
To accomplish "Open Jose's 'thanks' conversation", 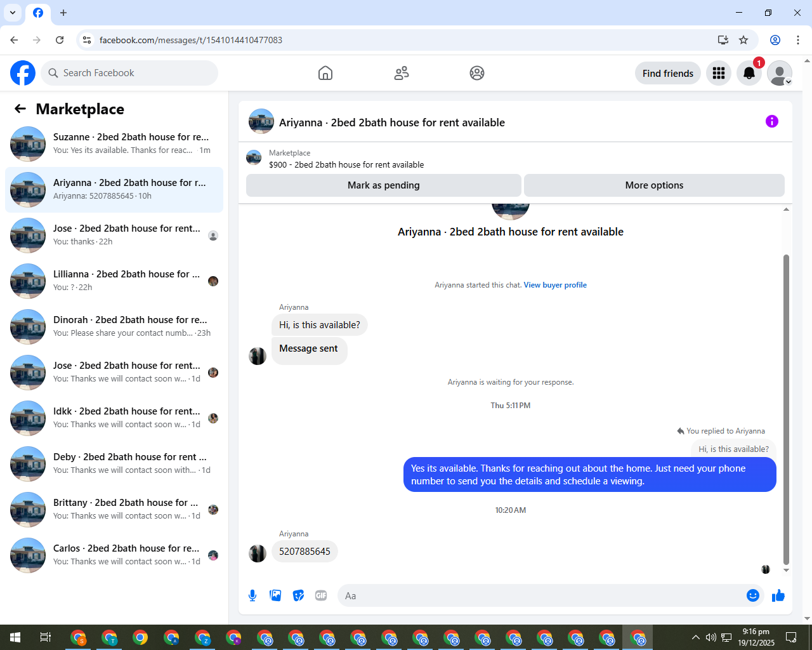I will (x=114, y=235).
